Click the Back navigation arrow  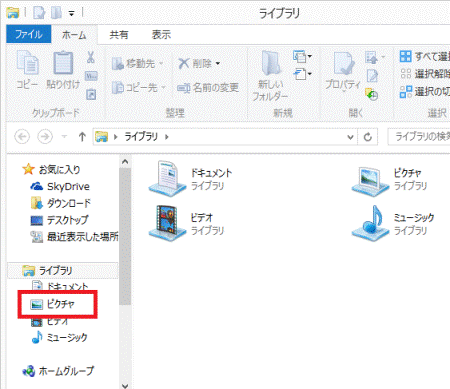click(22, 137)
